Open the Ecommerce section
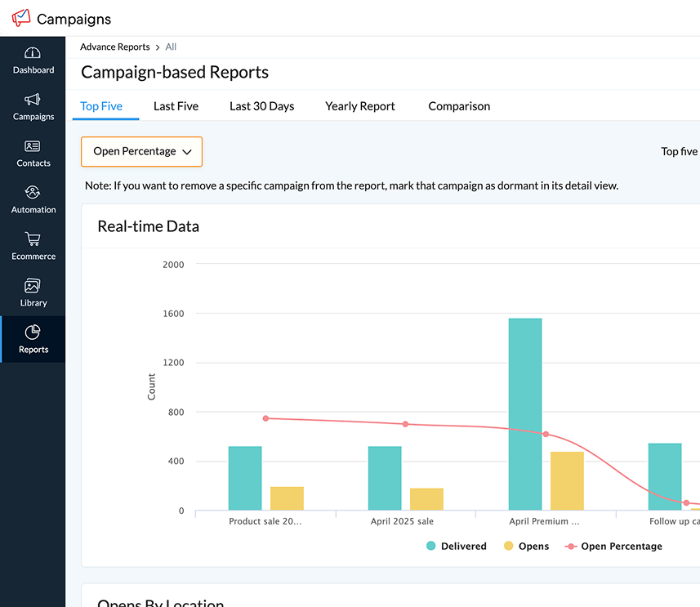Image resolution: width=700 pixels, height=607 pixels. 33,246
